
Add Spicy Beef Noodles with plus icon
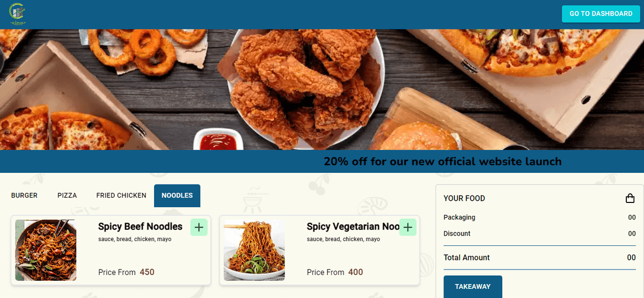tap(199, 227)
